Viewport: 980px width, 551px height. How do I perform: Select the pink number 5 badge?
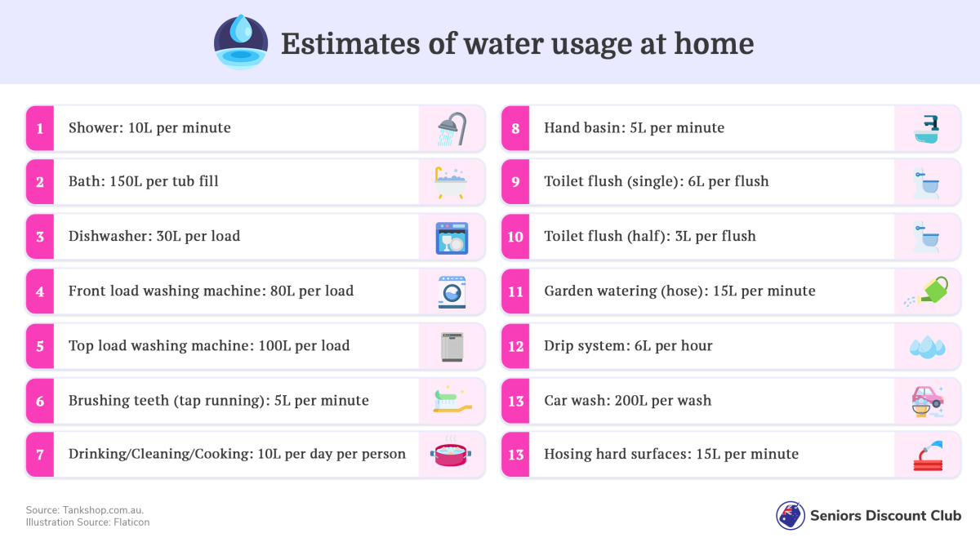coord(40,346)
